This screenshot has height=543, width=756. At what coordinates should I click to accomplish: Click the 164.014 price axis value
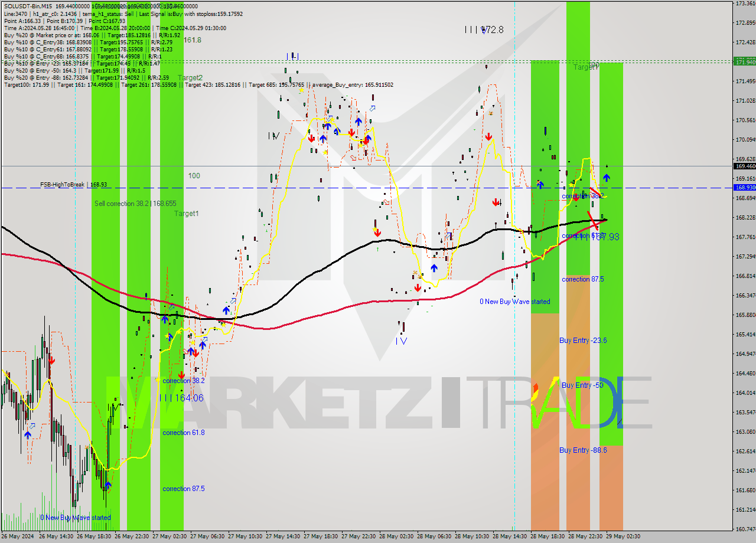point(745,392)
